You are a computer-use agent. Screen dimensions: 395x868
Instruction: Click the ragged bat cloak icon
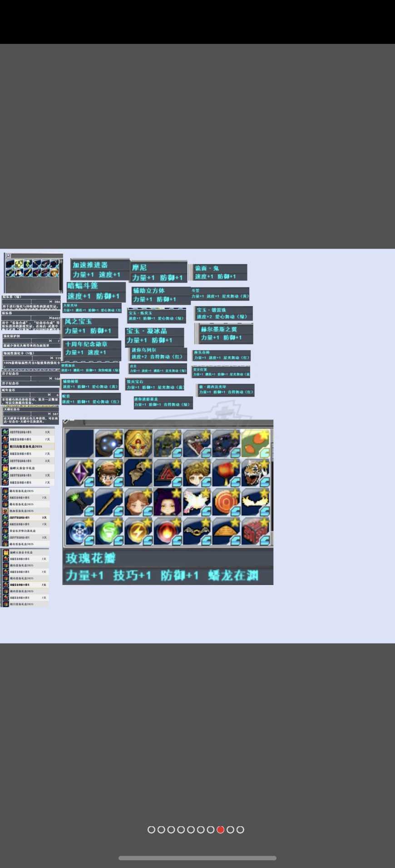138,473
